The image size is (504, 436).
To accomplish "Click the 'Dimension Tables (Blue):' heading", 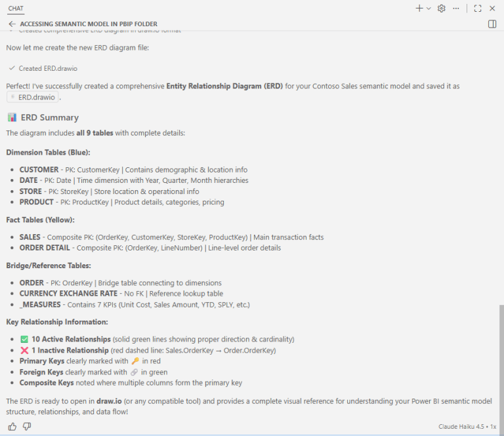I will tap(48, 153).
